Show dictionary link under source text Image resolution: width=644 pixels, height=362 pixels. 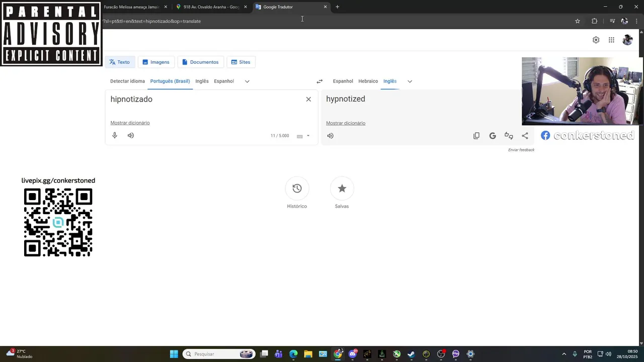[130, 123]
